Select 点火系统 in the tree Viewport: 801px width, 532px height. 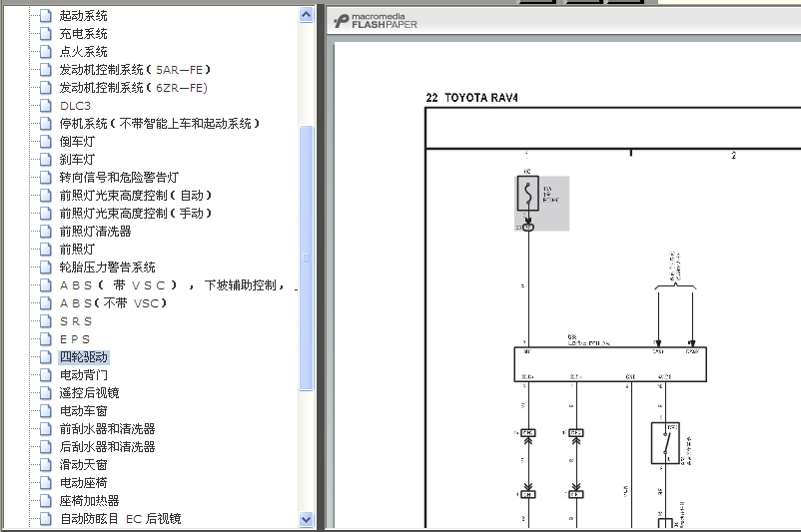[x=83, y=52]
